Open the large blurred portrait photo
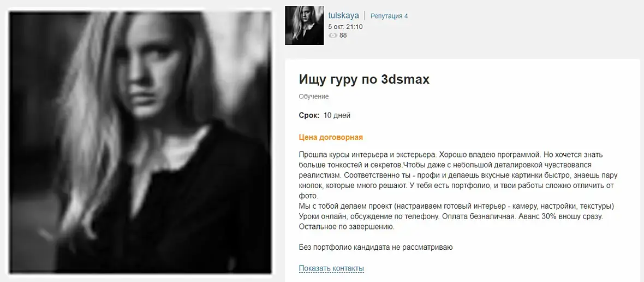644x282 pixels. 140,142
